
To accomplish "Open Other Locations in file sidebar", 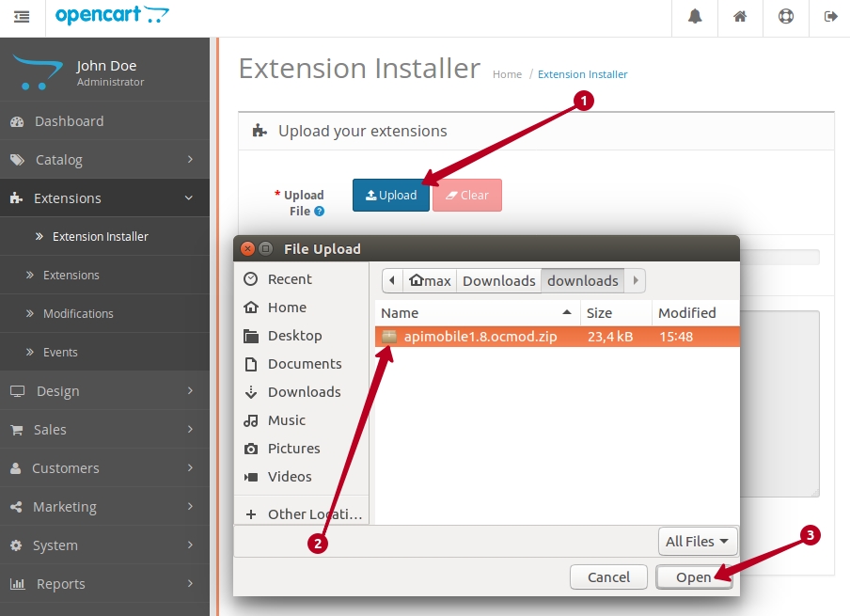I will [x=315, y=514].
